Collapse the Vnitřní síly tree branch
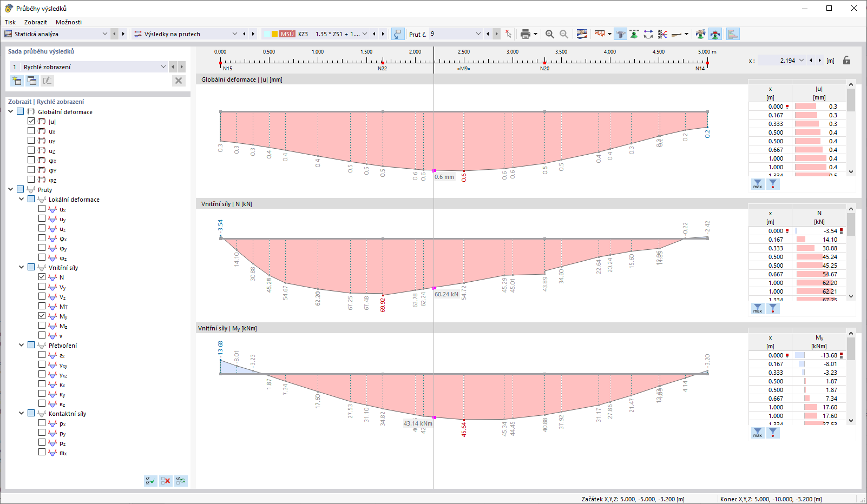Viewport: 867px width, 504px height. tap(22, 267)
